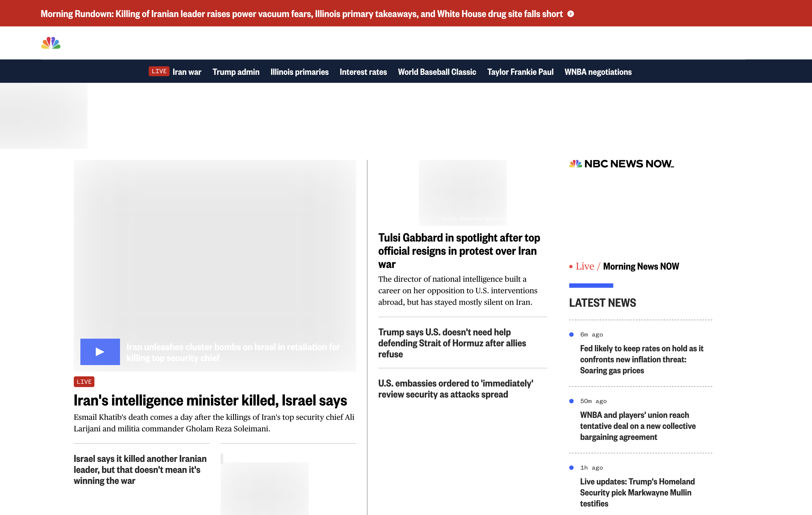Open the WNBA negotiations navigation item
This screenshot has height=515, width=812.
pos(598,72)
